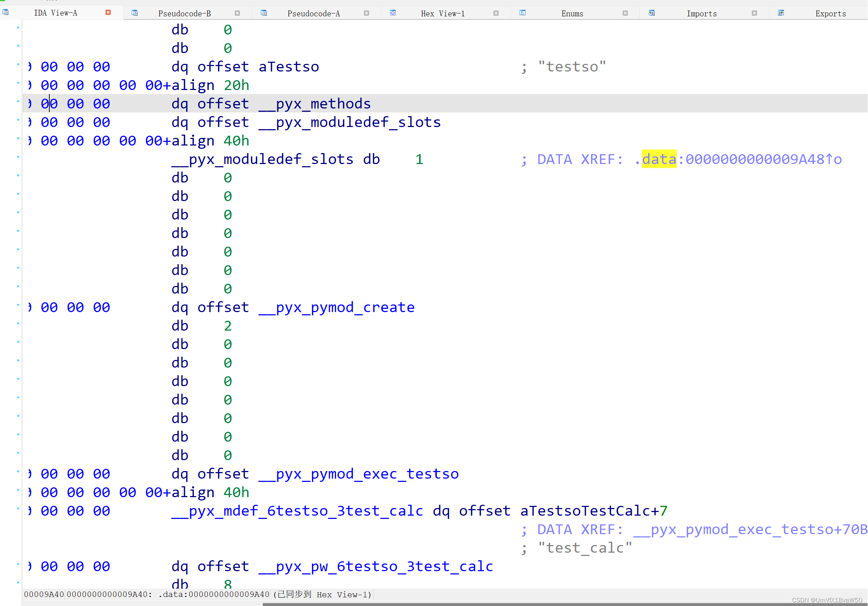
Task: Jump to xref __pyx_pymod_exec_testso+70B
Action: pos(750,529)
